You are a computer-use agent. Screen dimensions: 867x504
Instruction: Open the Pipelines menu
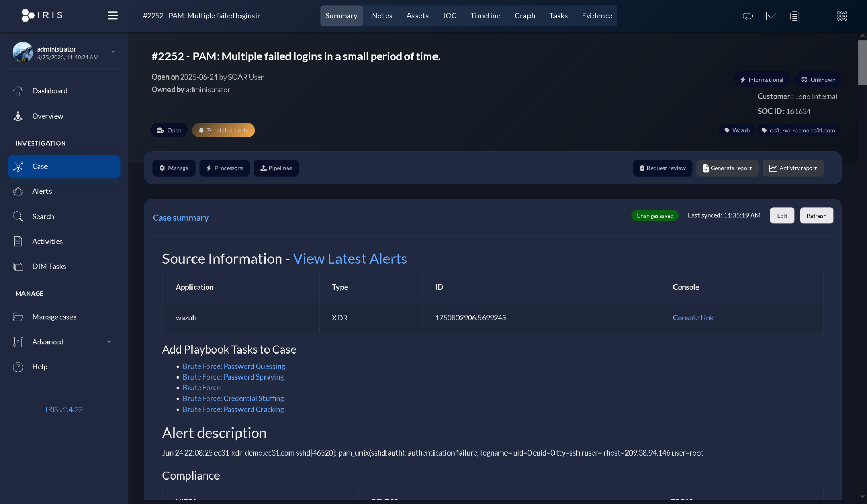[x=276, y=168]
